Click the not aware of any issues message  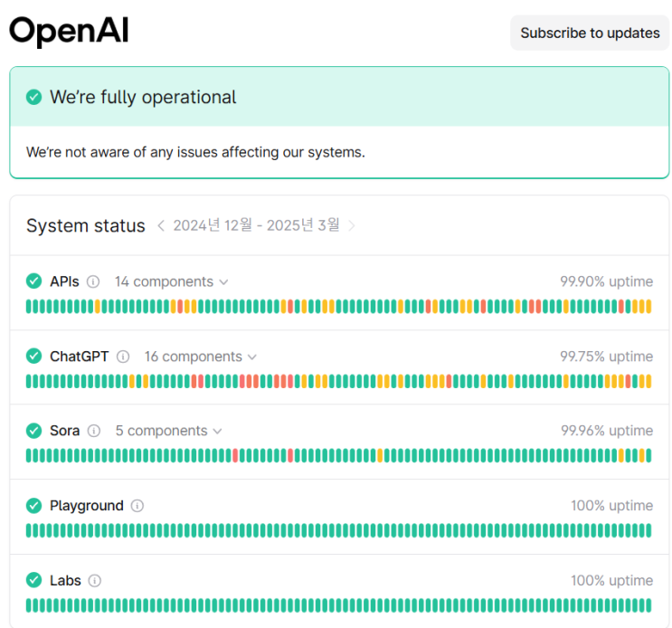tap(195, 152)
